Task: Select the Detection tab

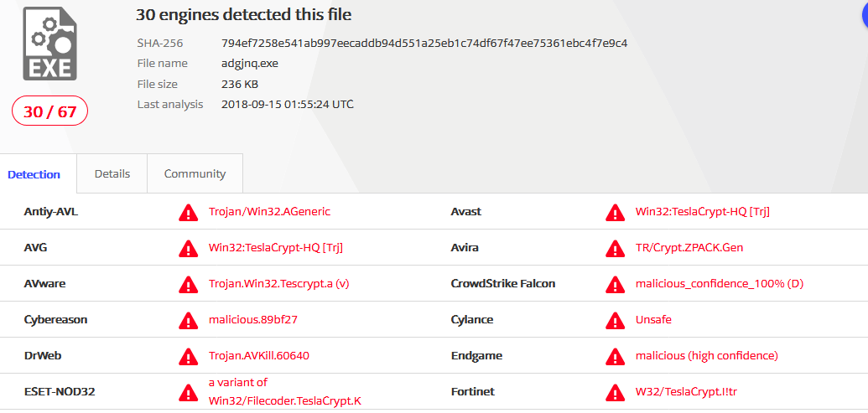Action: (34, 174)
